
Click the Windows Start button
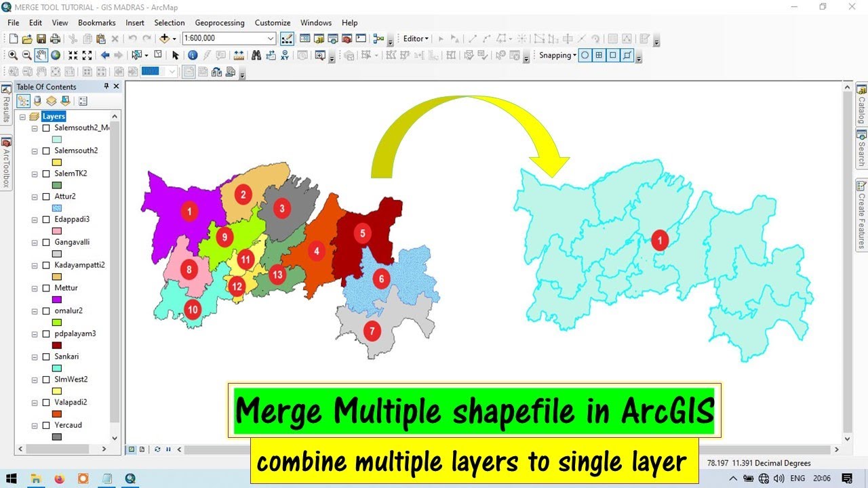[x=12, y=479]
